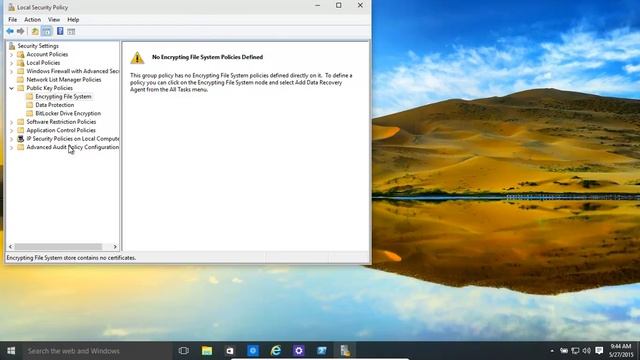Click the yellow warning triangle icon
Screen dimensions: 640x360
tap(137, 58)
